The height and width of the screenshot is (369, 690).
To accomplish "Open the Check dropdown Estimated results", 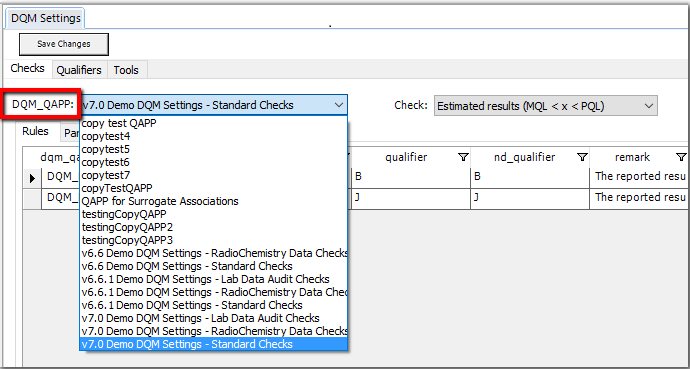I will pos(546,106).
